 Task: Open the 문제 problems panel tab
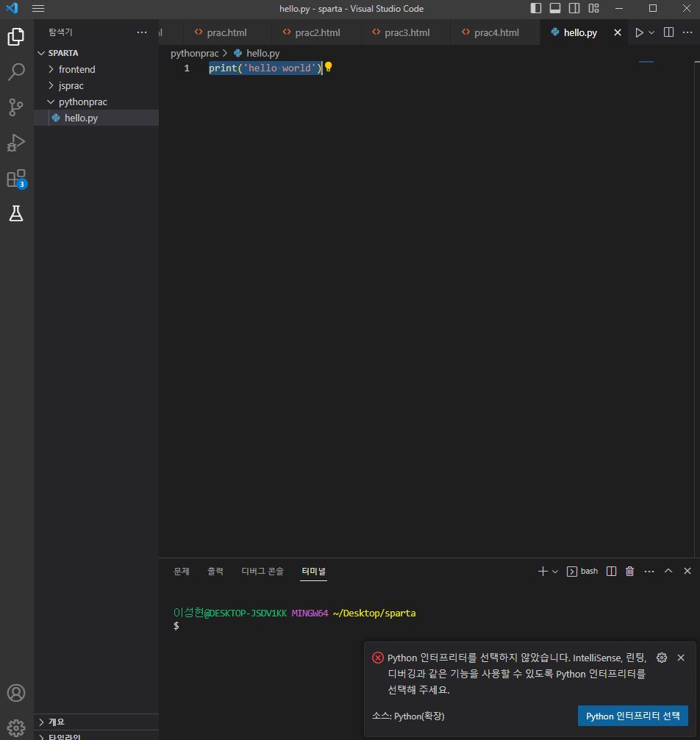pos(182,571)
